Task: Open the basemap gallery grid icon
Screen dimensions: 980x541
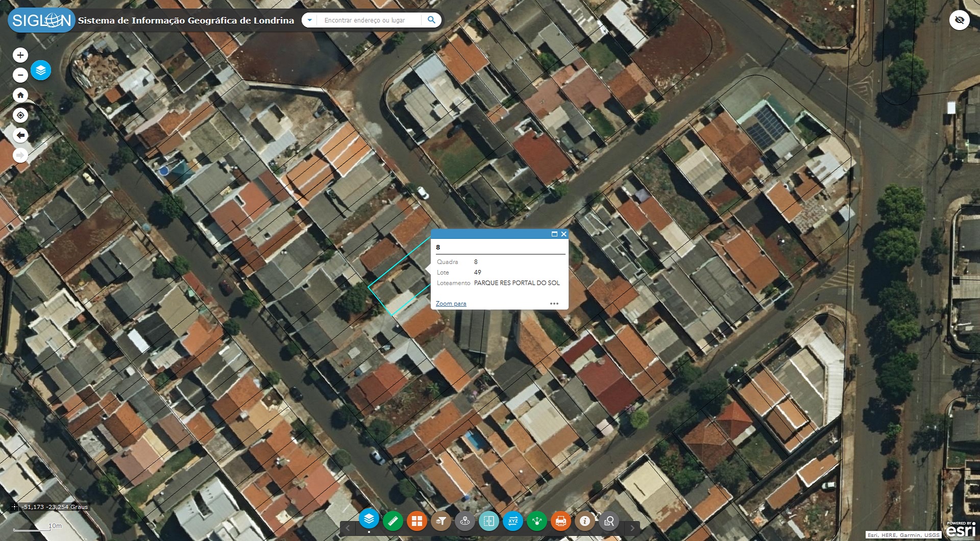Action: click(417, 521)
